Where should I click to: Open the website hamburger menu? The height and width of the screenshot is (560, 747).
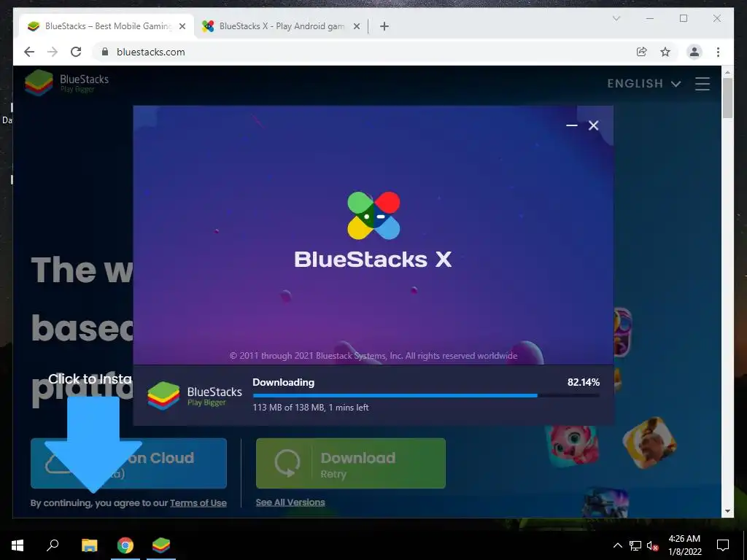point(703,84)
